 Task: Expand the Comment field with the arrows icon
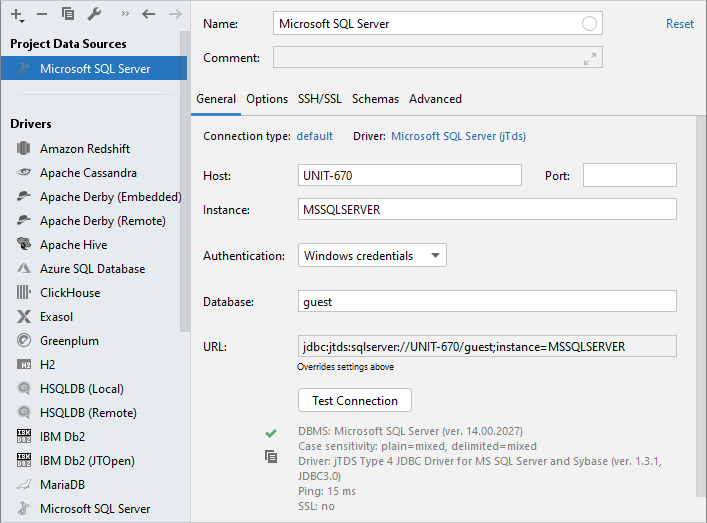point(590,58)
